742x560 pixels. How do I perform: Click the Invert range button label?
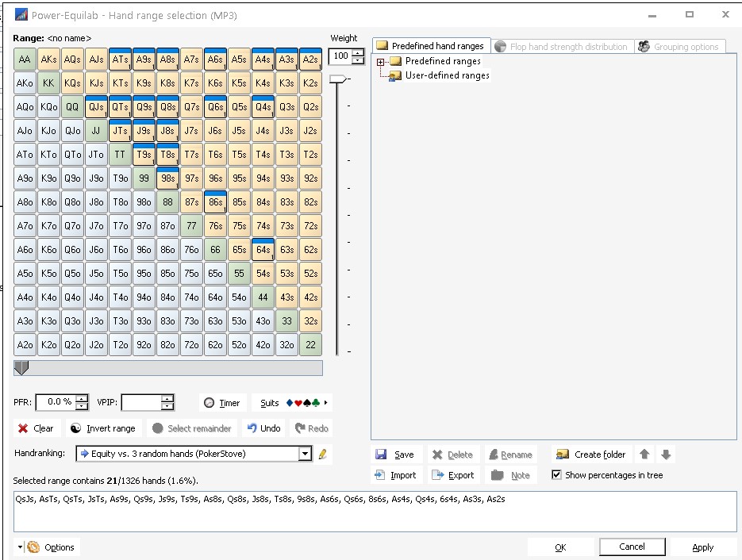111,428
